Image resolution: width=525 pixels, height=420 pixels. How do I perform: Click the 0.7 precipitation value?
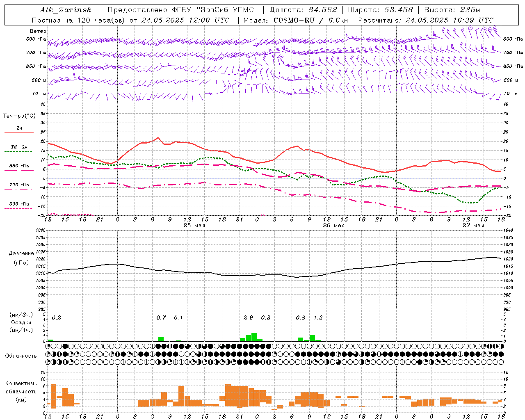click(x=161, y=317)
